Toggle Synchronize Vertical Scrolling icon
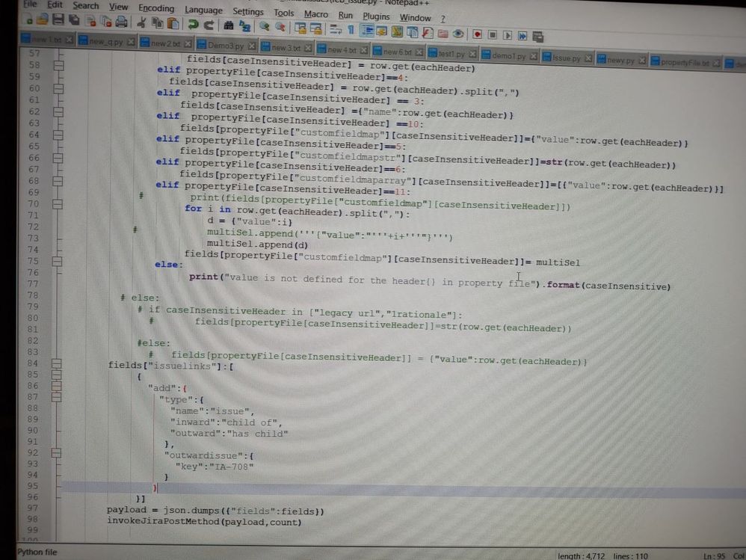Screen dimensions: 746x560 tap(300, 28)
